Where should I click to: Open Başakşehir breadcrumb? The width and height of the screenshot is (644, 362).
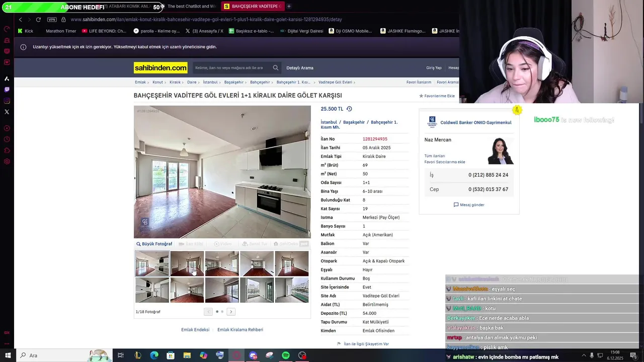point(234,82)
